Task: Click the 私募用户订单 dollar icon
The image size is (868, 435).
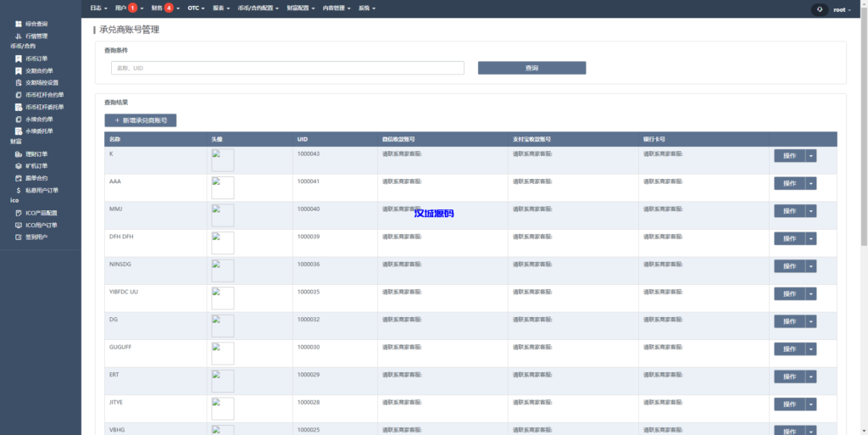Action: point(19,190)
